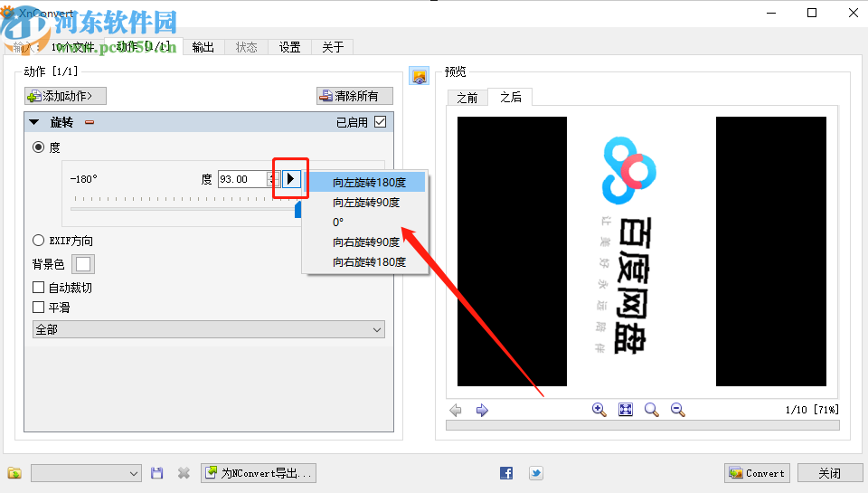
Task: Choose the 0° preset
Action: click(x=366, y=223)
